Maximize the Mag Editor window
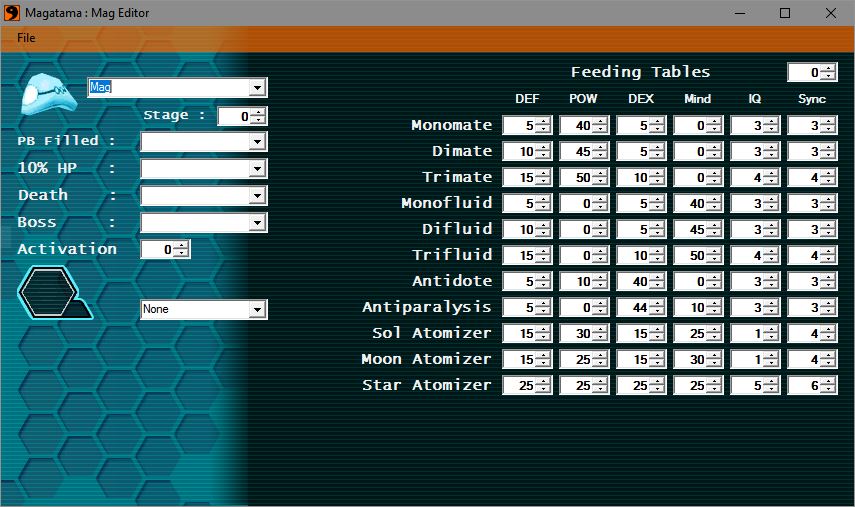This screenshot has width=855, height=507. click(x=785, y=13)
